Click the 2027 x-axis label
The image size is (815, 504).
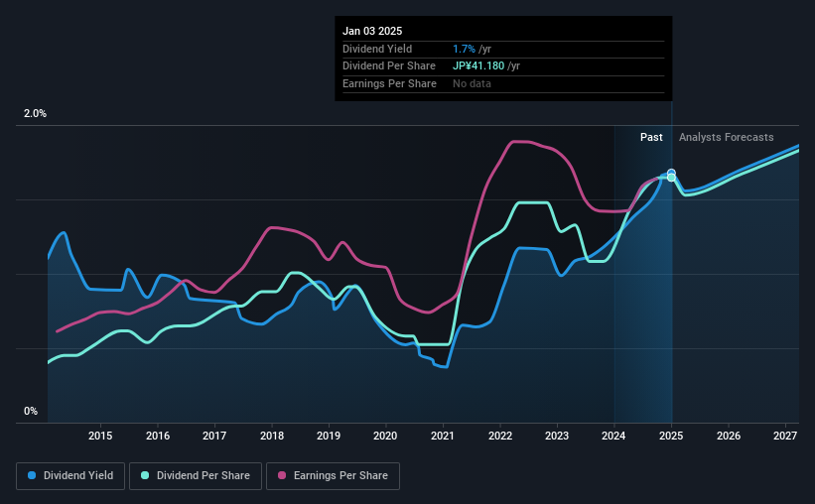coord(785,436)
